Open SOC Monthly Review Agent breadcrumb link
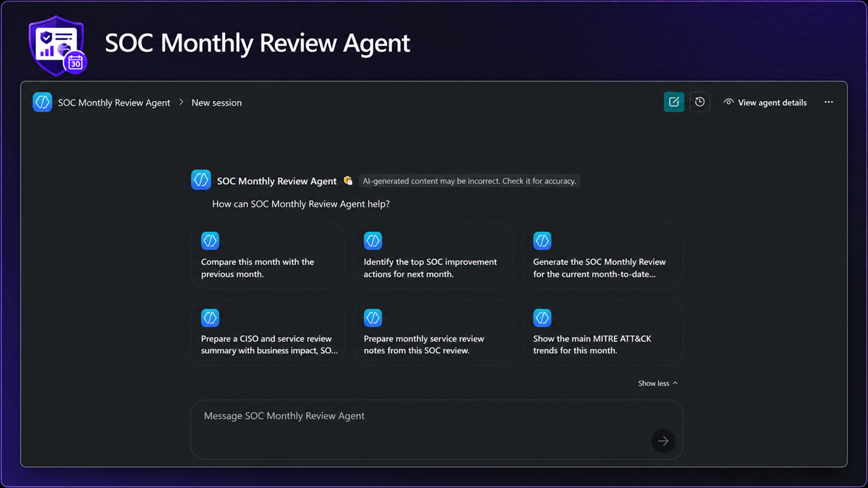The height and width of the screenshot is (488, 868). pyautogui.click(x=114, y=103)
